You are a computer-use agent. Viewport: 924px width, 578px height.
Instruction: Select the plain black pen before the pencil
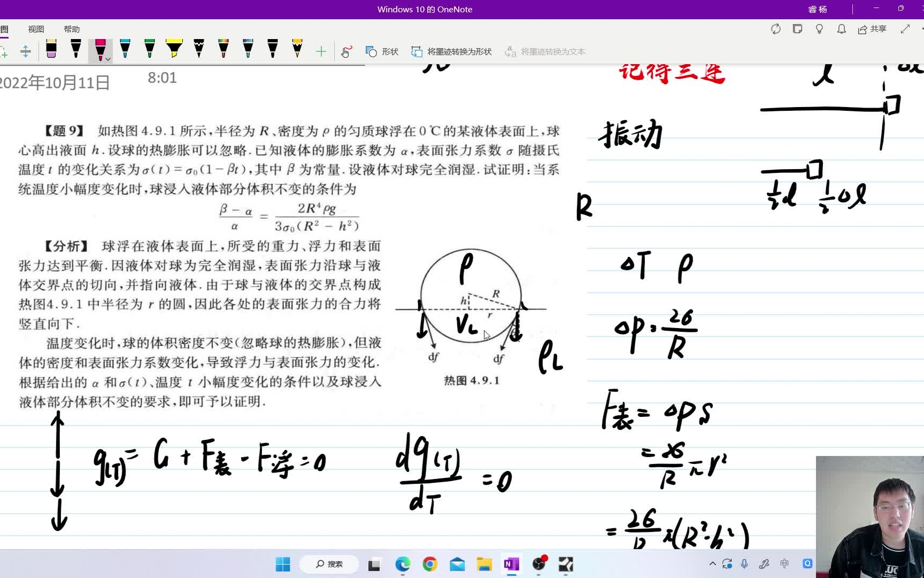point(273,49)
